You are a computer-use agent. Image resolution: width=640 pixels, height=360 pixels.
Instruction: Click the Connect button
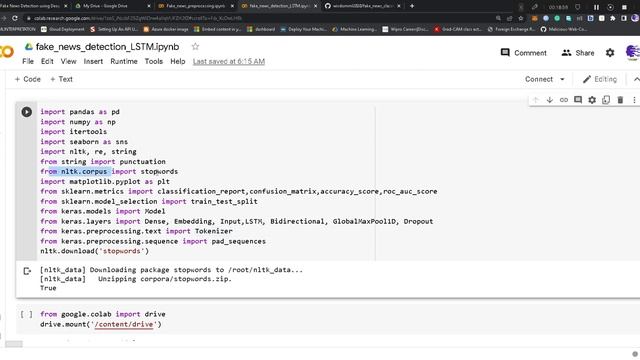pyautogui.click(x=539, y=79)
